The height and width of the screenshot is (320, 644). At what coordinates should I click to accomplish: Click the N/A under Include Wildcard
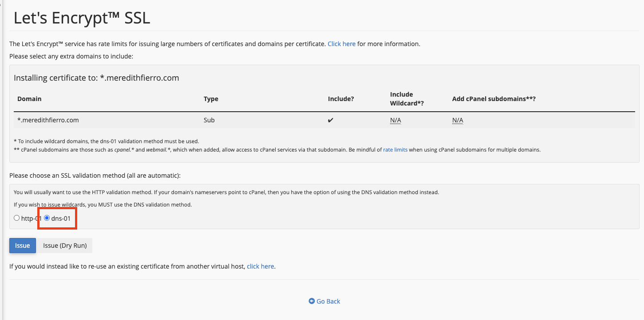coord(395,120)
